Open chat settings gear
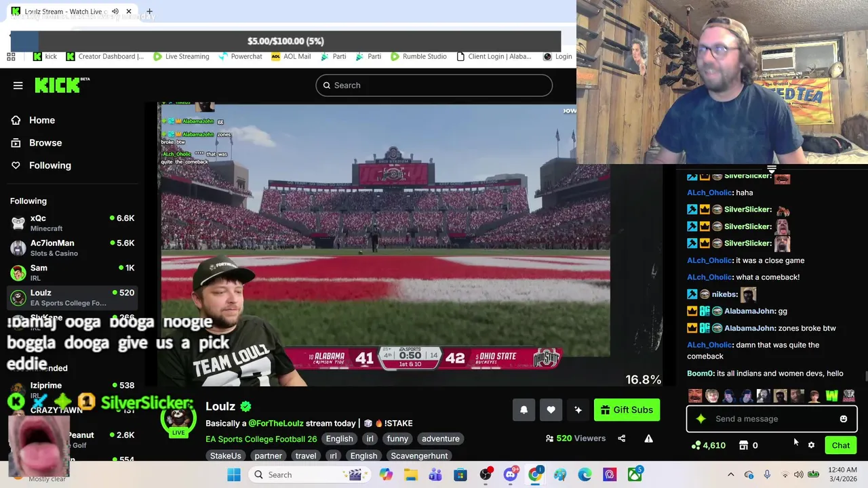This screenshot has height=488, width=868. tap(811, 445)
